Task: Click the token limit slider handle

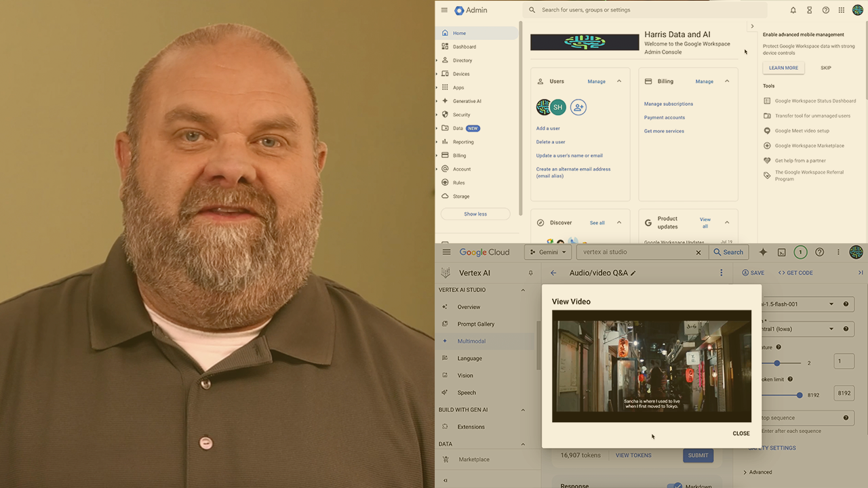Action: pos(800,395)
